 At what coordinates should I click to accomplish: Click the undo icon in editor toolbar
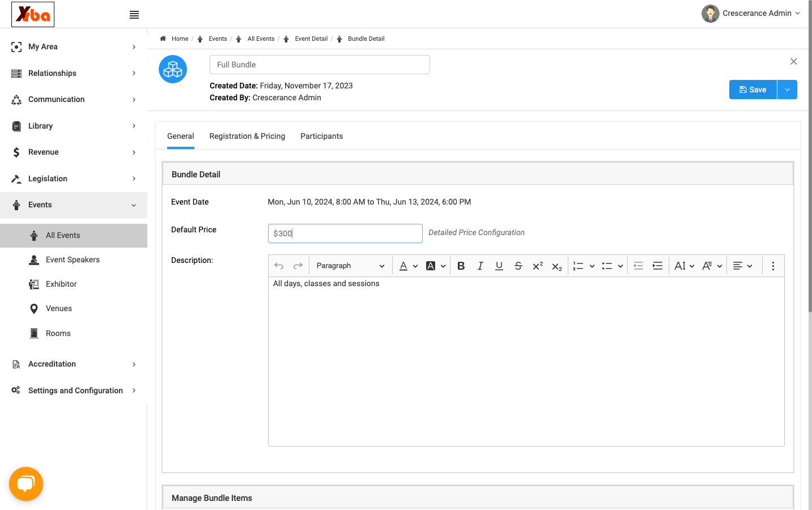point(279,266)
